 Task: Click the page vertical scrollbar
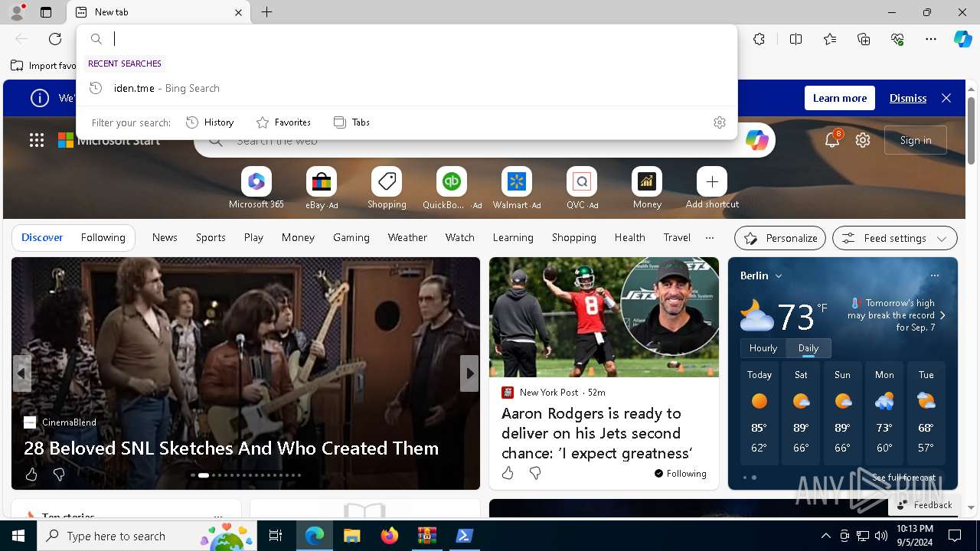pyautogui.click(x=971, y=130)
